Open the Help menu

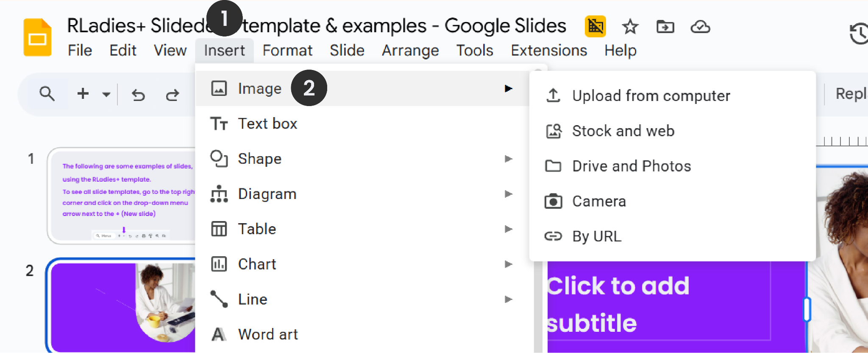tap(620, 50)
